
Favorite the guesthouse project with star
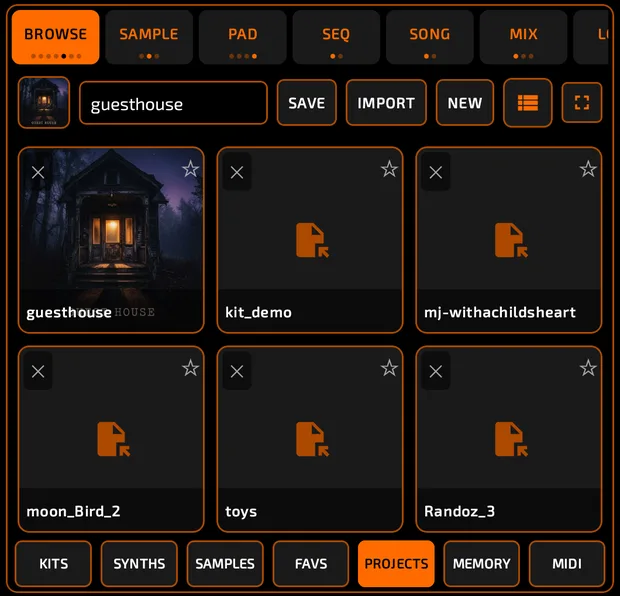coord(191,169)
